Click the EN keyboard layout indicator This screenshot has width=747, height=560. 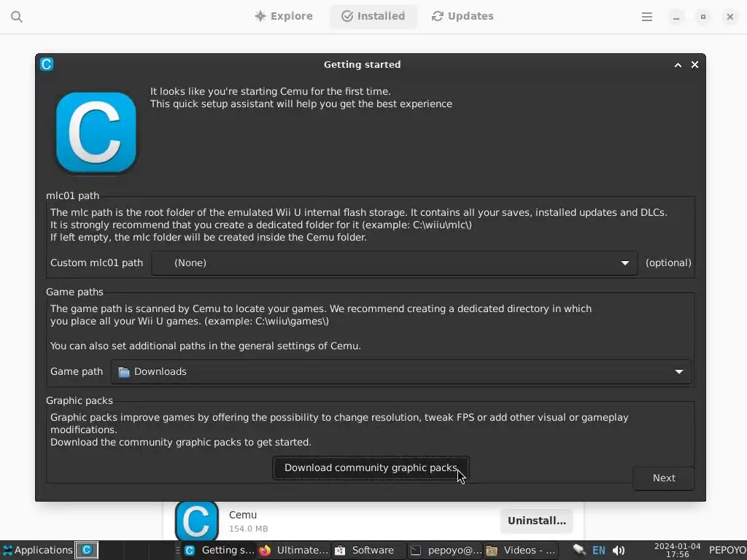click(x=598, y=551)
